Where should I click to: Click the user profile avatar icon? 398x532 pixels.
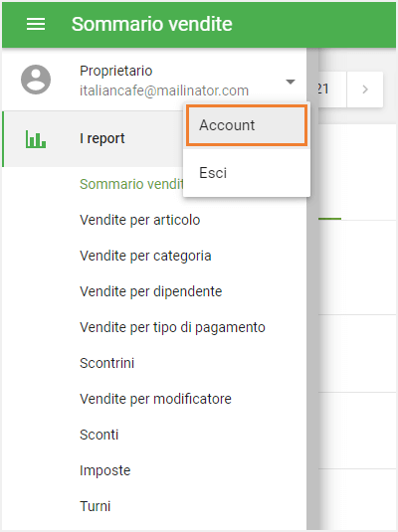tap(36, 80)
